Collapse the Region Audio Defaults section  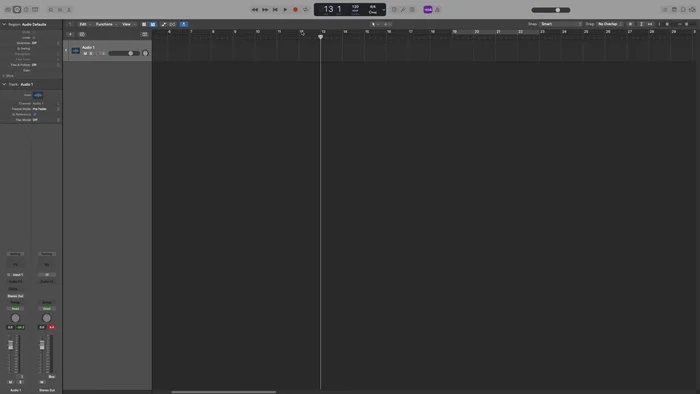pyautogui.click(x=4, y=24)
